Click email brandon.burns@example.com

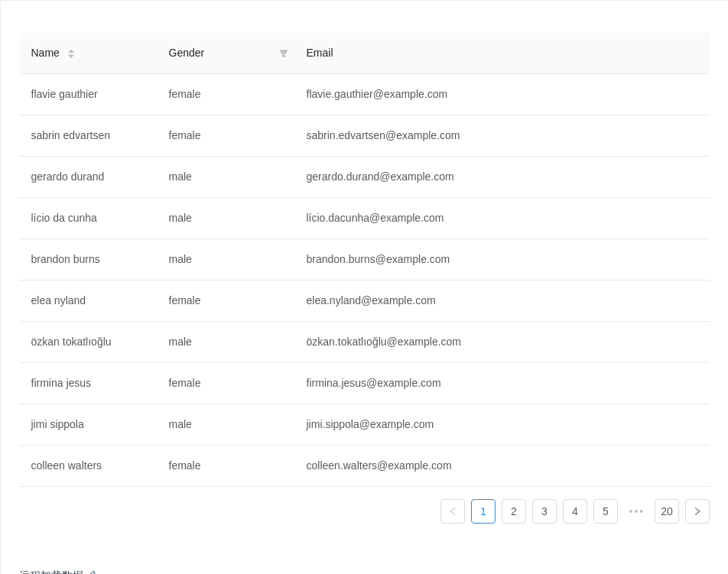[x=378, y=259]
